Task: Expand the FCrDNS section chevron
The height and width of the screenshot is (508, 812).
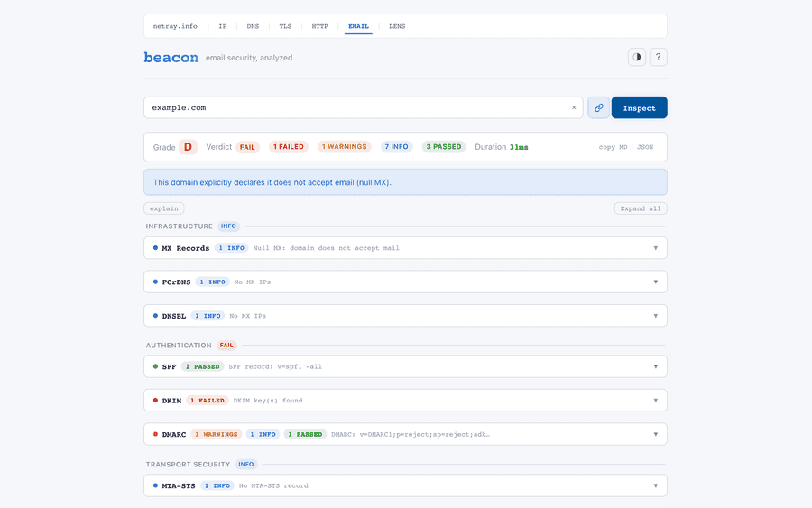Action: coord(656,282)
